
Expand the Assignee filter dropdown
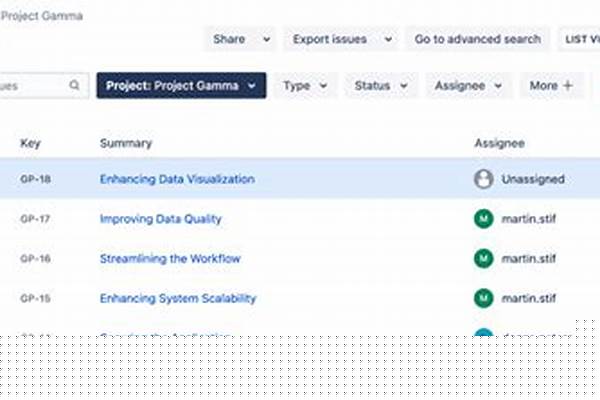[x=498, y=86]
